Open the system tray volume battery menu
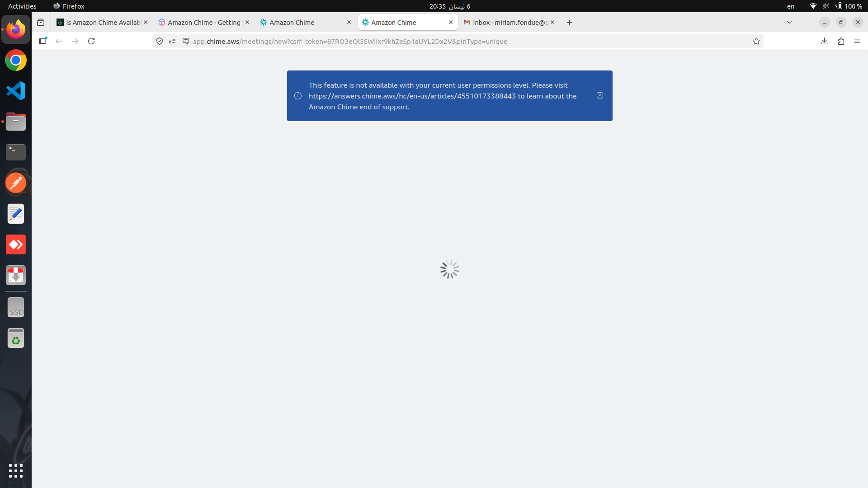This screenshot has width=868, height=488. (836, 6)
